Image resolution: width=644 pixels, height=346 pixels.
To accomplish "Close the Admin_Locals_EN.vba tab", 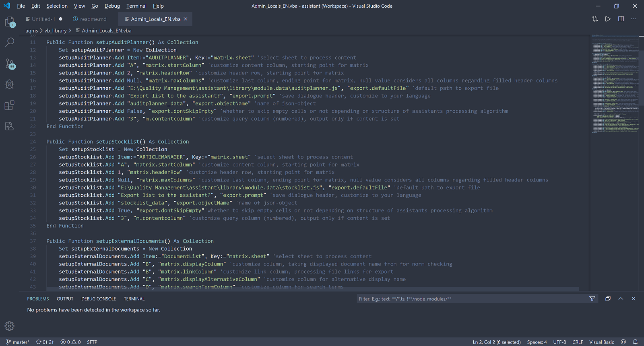I will point(186,19).
